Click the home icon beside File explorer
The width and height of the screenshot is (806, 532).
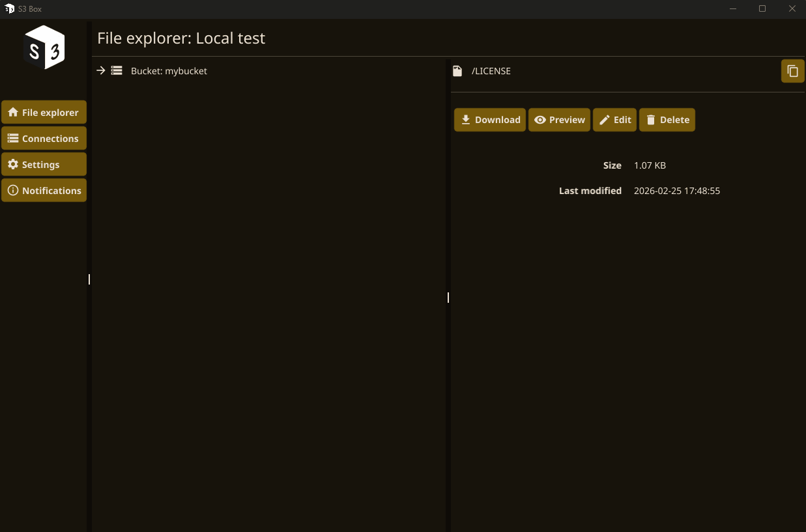pyautogui.click(x=13, y=112)
